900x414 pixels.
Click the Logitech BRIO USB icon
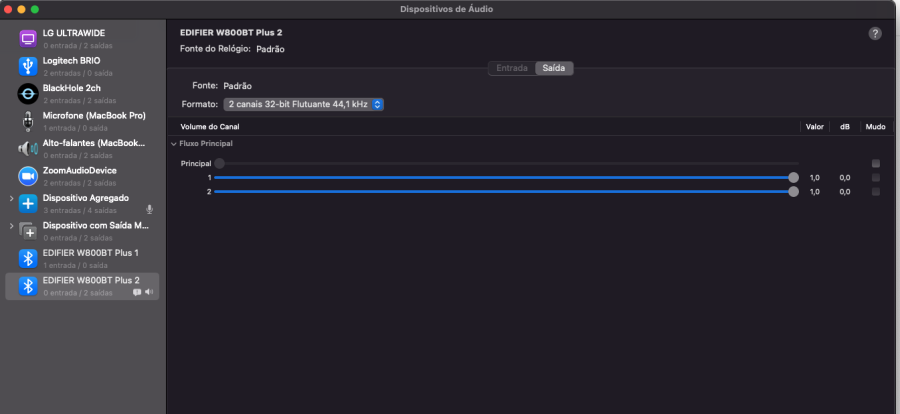(x=28, y=66)
